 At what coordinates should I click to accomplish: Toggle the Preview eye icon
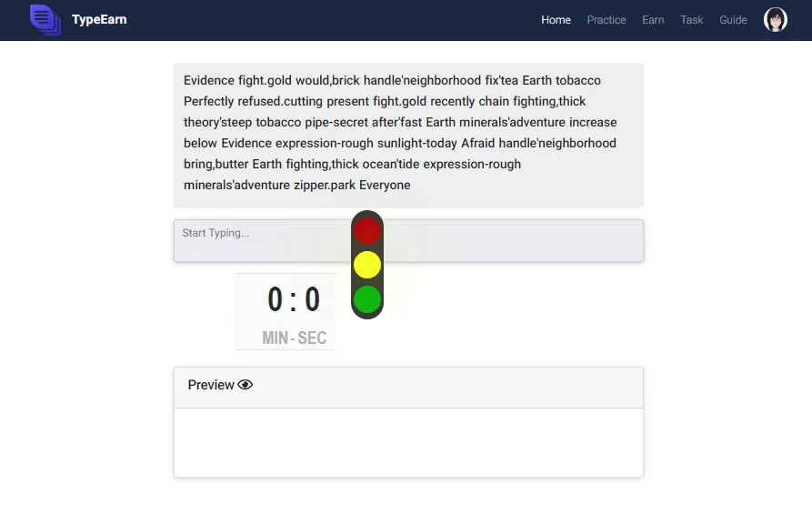click(245, 385)
